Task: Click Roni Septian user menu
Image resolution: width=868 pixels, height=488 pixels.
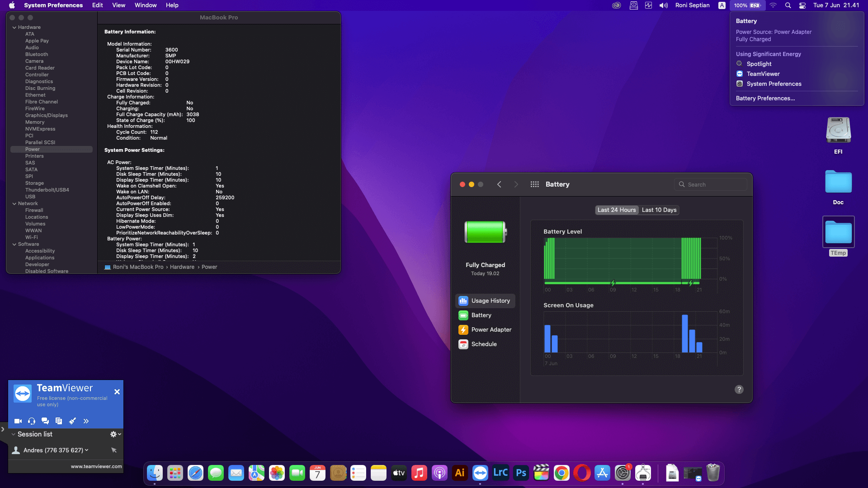Action: click(x=692, y=5)
